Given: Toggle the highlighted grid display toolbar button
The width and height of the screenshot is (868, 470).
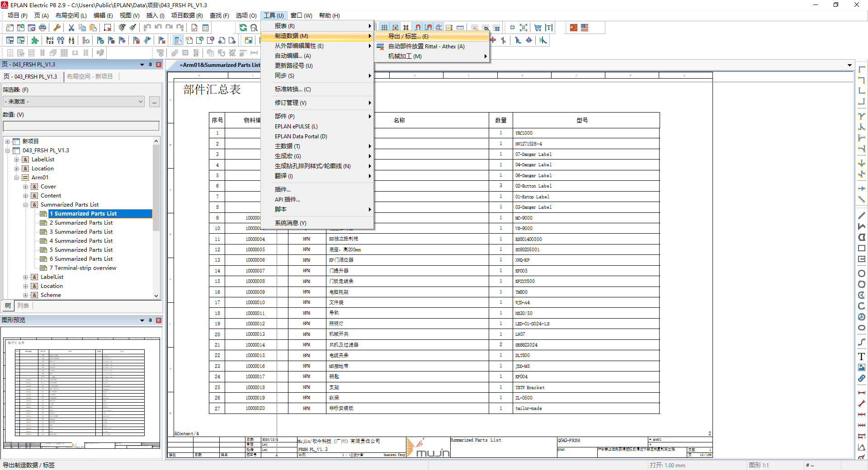Looking at the screenshot, I should 384,27.
